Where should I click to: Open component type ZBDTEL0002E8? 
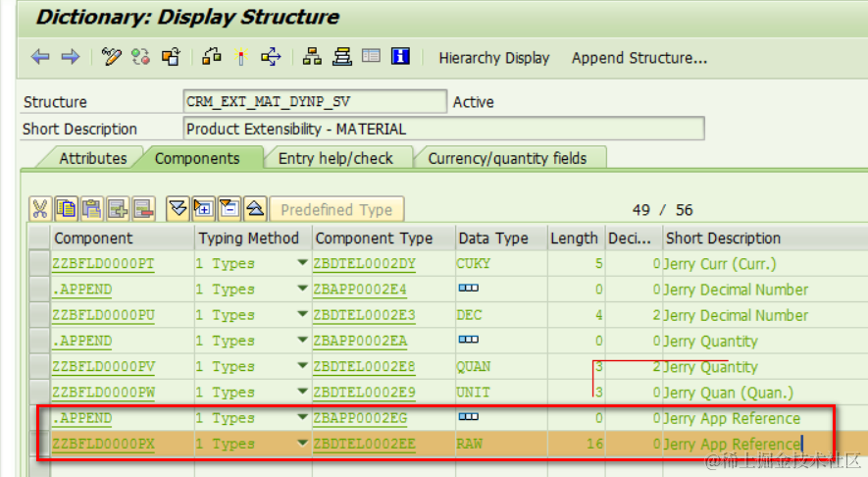[364, 367]
